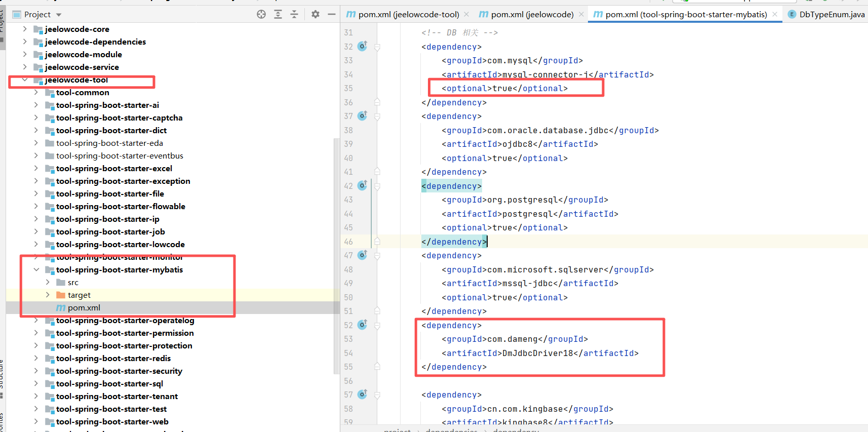Click the gutter dependency icon on line 52

point(363,325)
